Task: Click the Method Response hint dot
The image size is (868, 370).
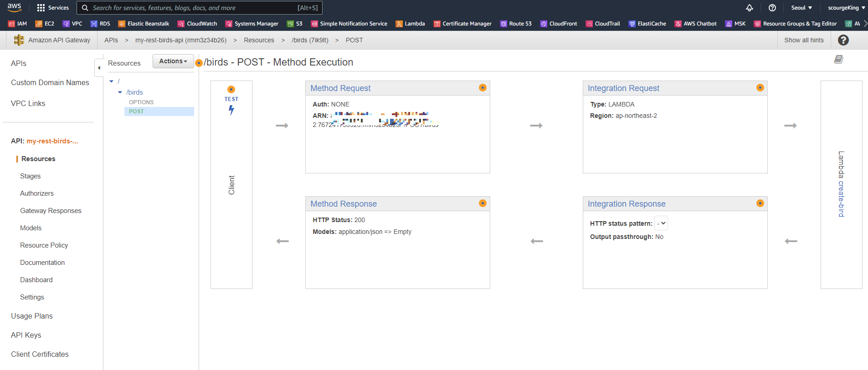Action: [x=483, y=203]
